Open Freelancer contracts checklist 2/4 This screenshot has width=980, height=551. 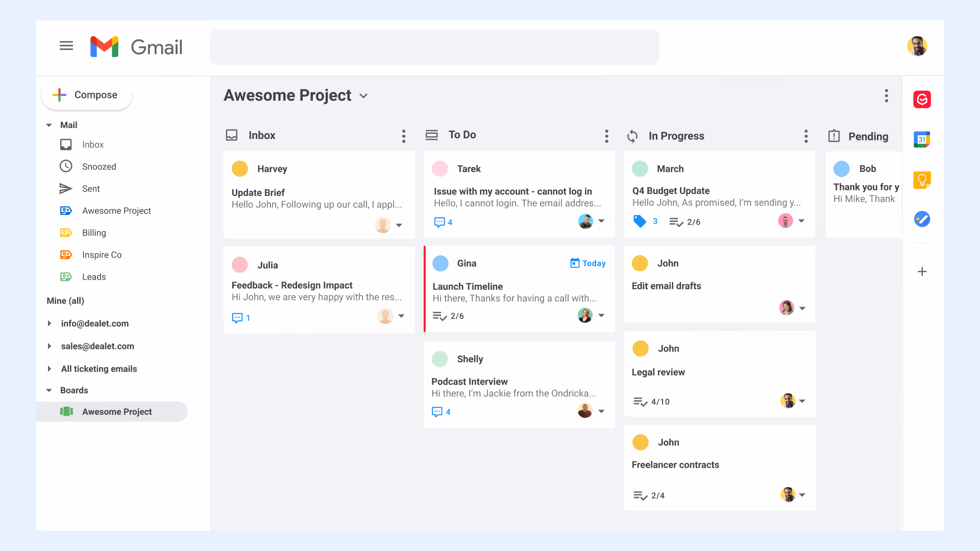point(649,495)
